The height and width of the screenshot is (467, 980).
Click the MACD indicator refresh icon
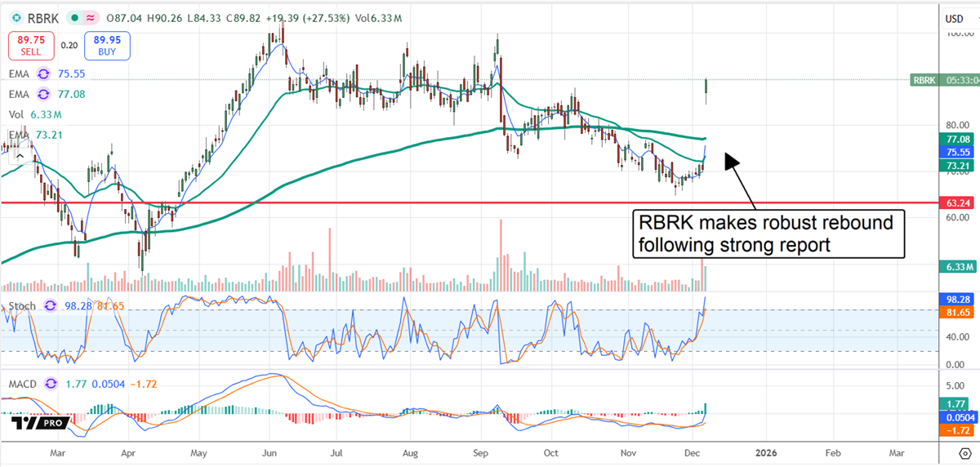tap(51, 382)
